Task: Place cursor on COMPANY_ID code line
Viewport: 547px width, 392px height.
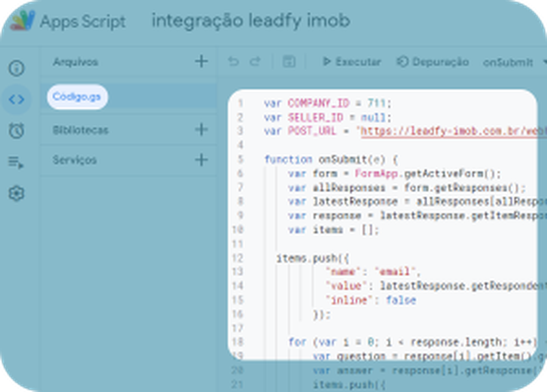Action: click(x=328, y=103)
